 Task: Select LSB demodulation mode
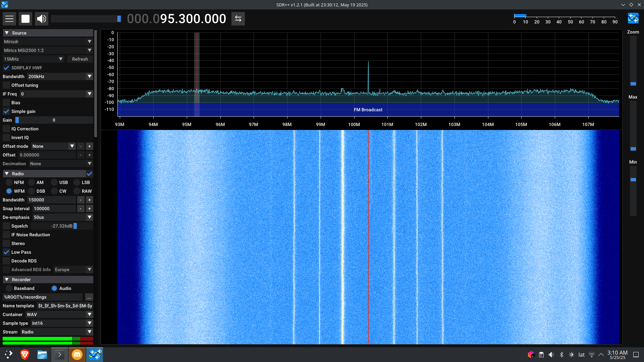coord(77,182)
